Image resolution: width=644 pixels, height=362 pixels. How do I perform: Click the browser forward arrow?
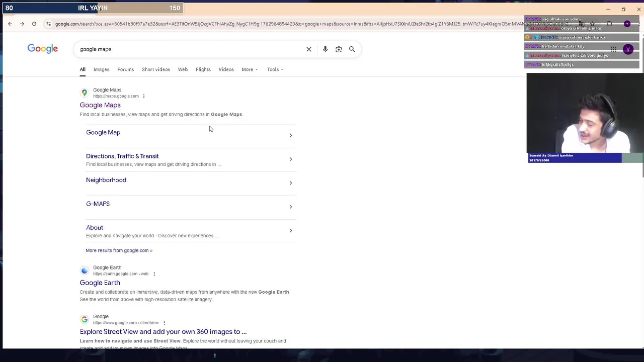tap(22, 24)
